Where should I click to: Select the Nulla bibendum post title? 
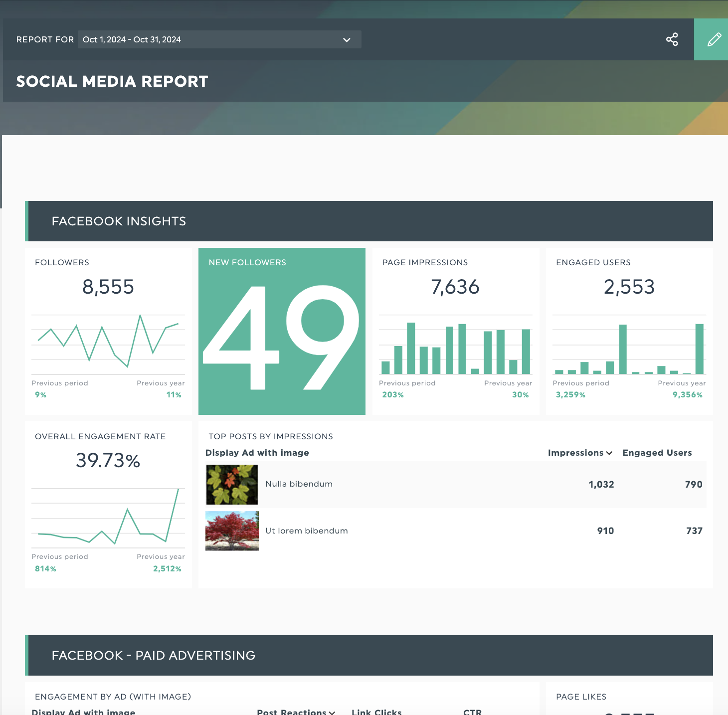click(299, 484)
